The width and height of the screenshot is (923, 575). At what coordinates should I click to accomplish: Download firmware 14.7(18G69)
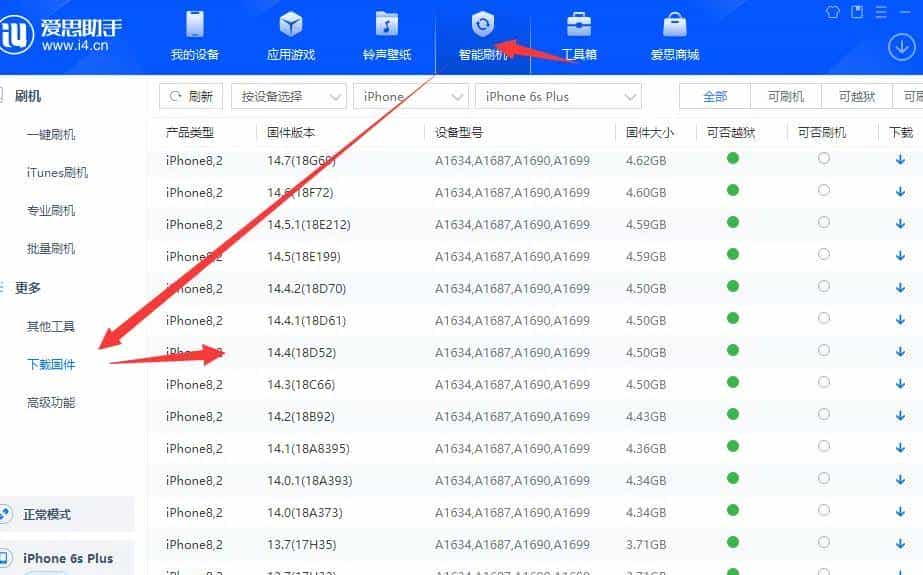(x=900, y=159)
